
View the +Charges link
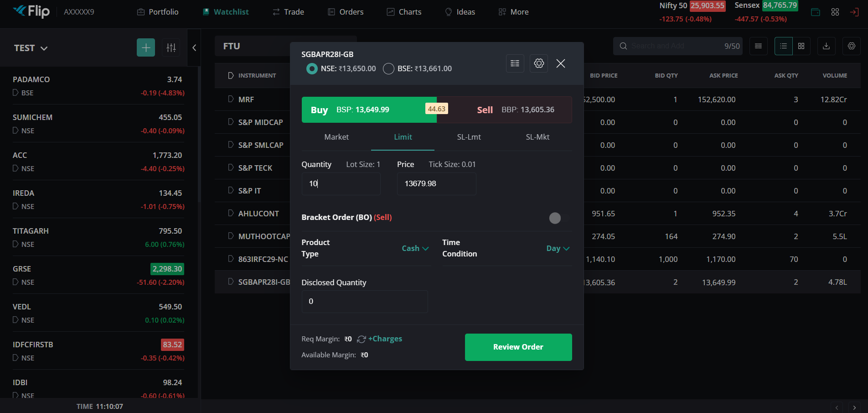tap(385, 339)
